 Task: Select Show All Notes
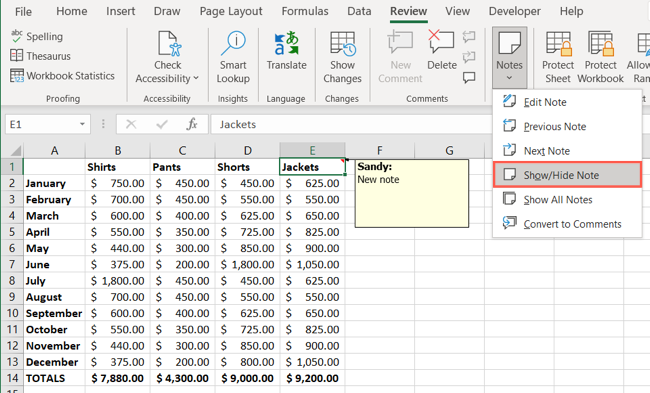click(567, 199)
